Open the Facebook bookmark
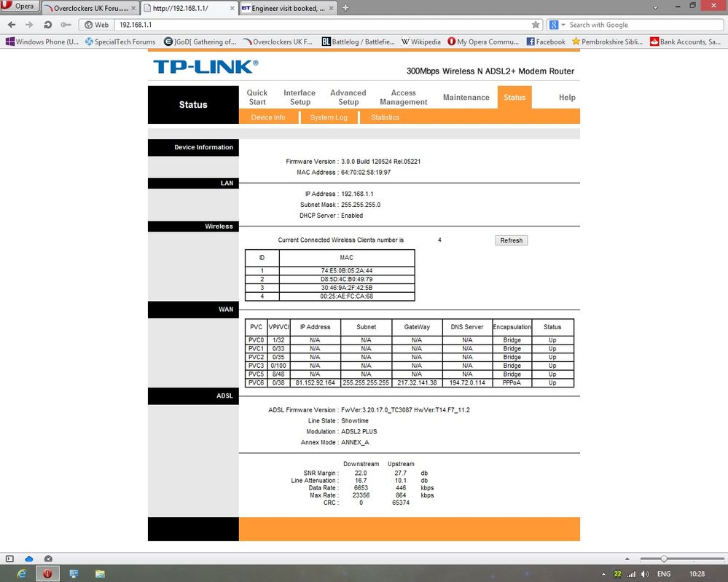Screen dimensions: 728x582 [x=546, y=42]
